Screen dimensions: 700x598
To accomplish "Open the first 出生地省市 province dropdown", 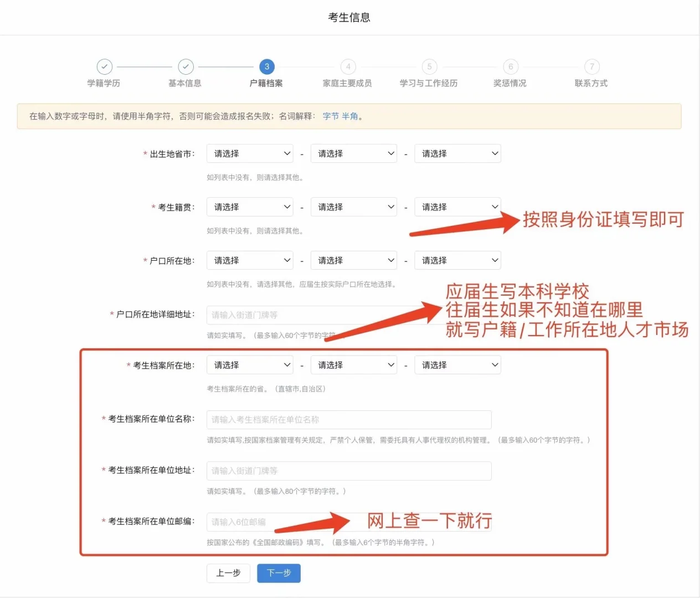I will (249, 153).
